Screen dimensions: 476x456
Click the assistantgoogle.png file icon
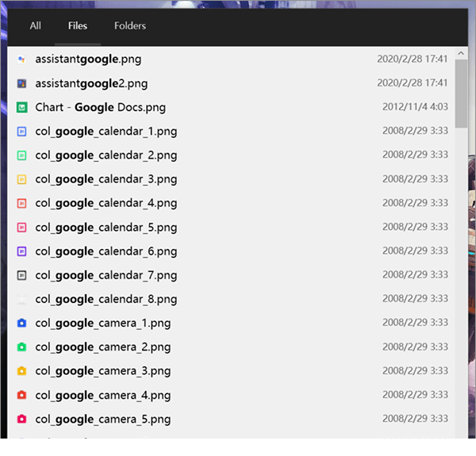21,59
